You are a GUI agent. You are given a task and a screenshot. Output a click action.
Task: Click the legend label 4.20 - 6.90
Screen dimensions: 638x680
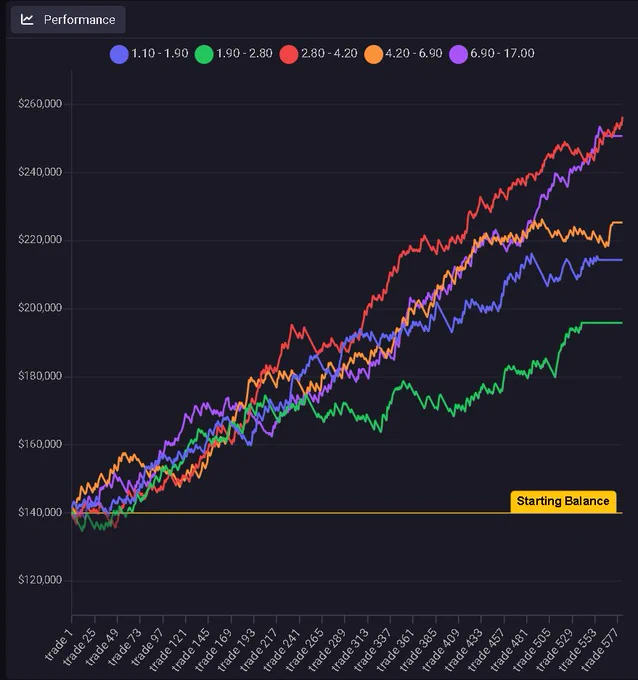click(414, 53)
